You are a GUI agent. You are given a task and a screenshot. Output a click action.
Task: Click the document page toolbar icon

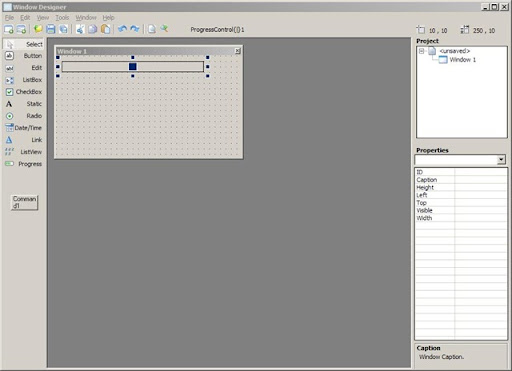(x=152, y=29)
